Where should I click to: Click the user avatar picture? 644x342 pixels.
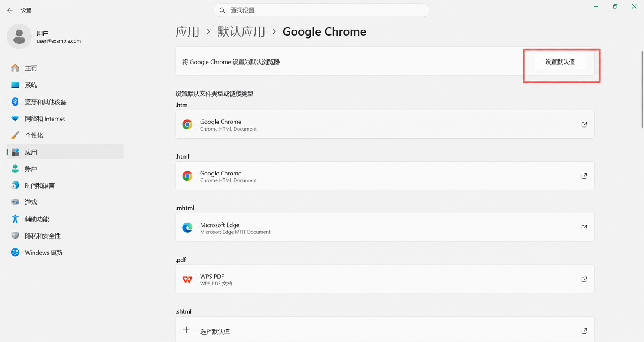click(x=19, y=36)
